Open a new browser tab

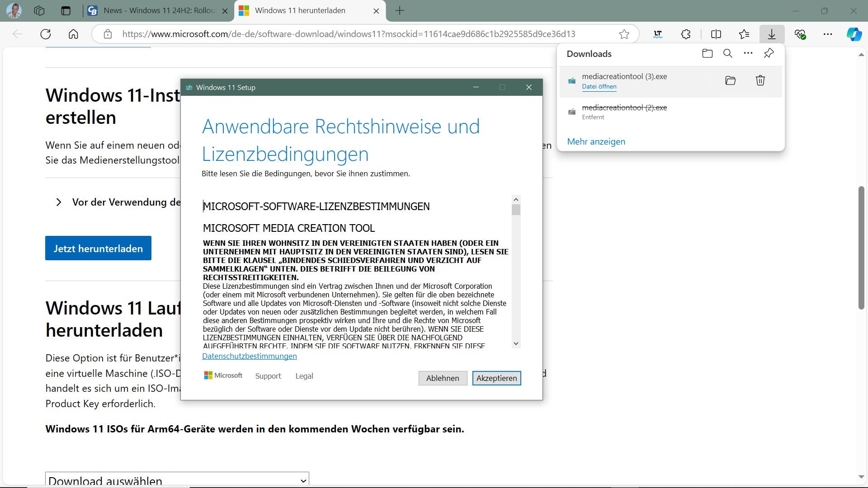pos(400,10)
